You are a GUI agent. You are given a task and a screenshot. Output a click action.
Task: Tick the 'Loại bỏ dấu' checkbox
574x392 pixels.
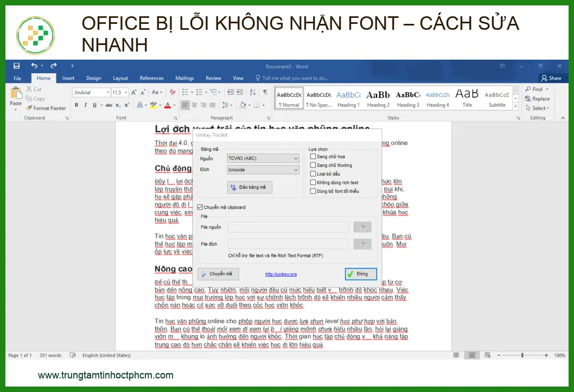tap(313, 174)
